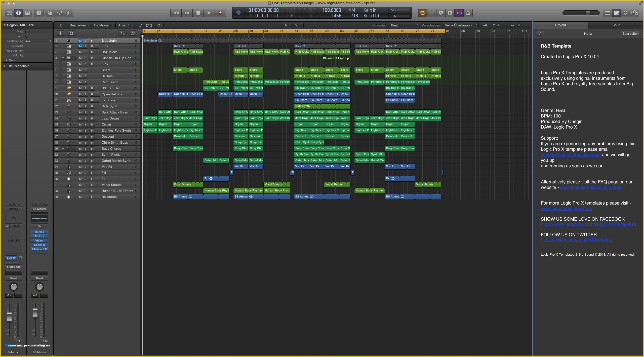The width and height of the screenshot is (644, 357).
Task: Expand Mehr disclosure triangle
Action: pos(7,60)
